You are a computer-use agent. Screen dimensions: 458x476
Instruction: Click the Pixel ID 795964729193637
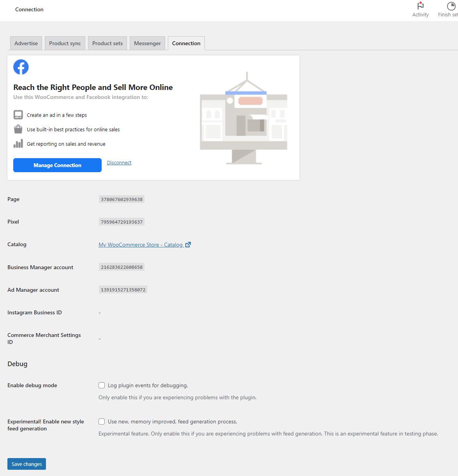(122, 222)
